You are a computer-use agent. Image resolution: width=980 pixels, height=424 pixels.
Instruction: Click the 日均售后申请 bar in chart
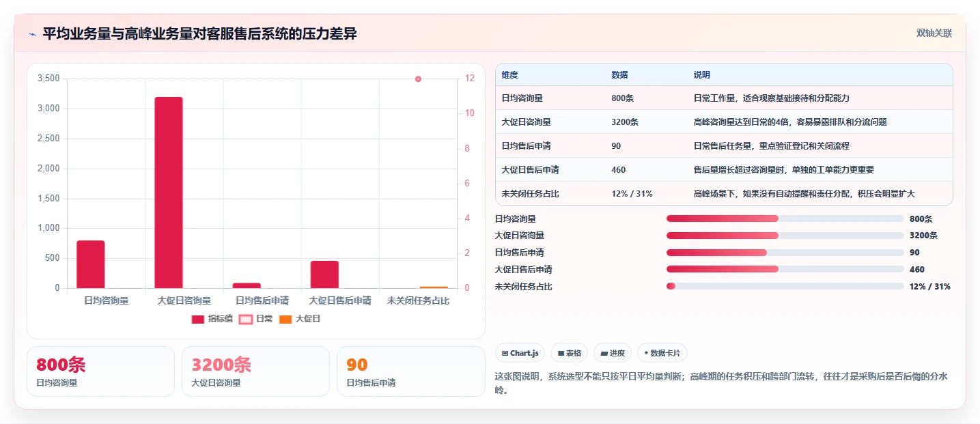click(x=247, y=285)
